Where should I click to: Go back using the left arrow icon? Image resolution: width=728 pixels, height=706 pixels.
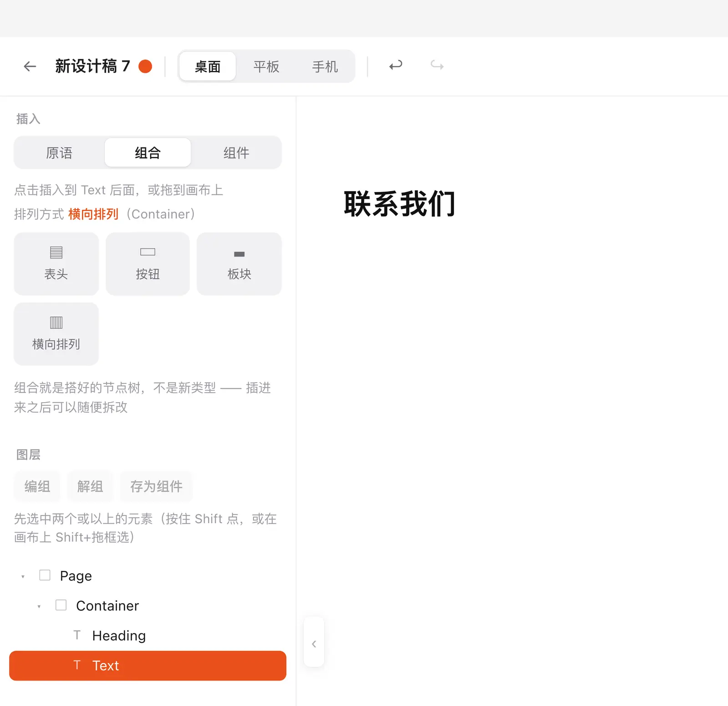[30, 66]
